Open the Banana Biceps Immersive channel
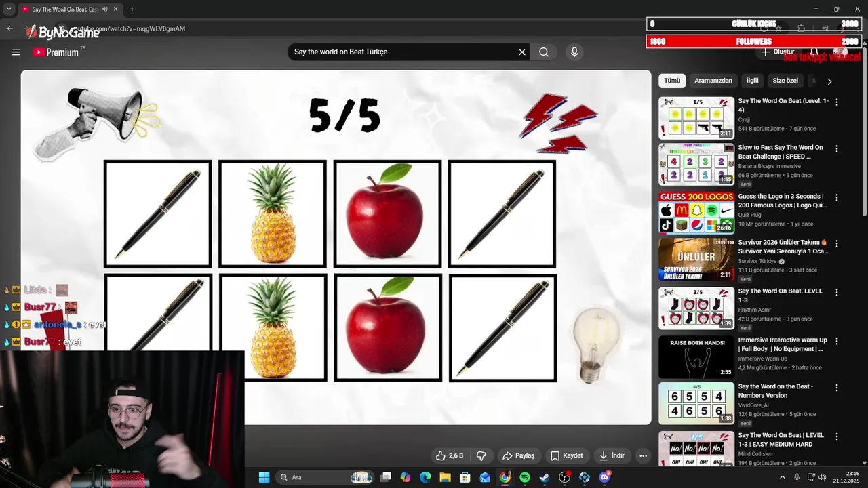 769,166
